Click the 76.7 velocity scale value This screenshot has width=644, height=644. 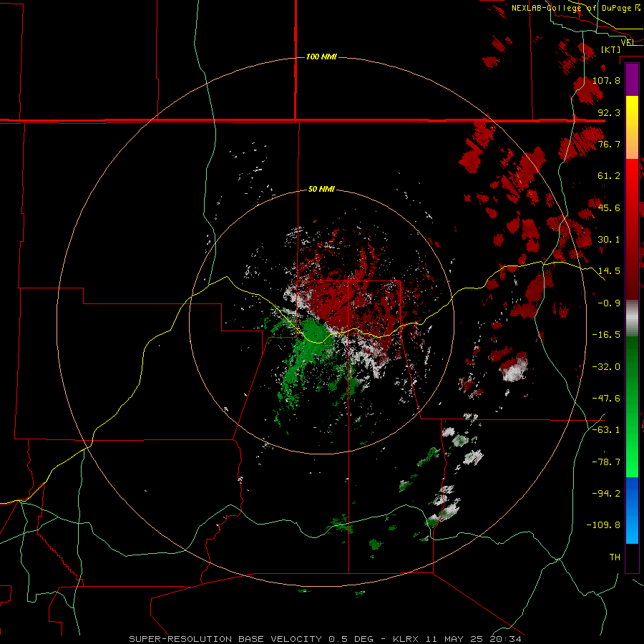tap(609, 144)
